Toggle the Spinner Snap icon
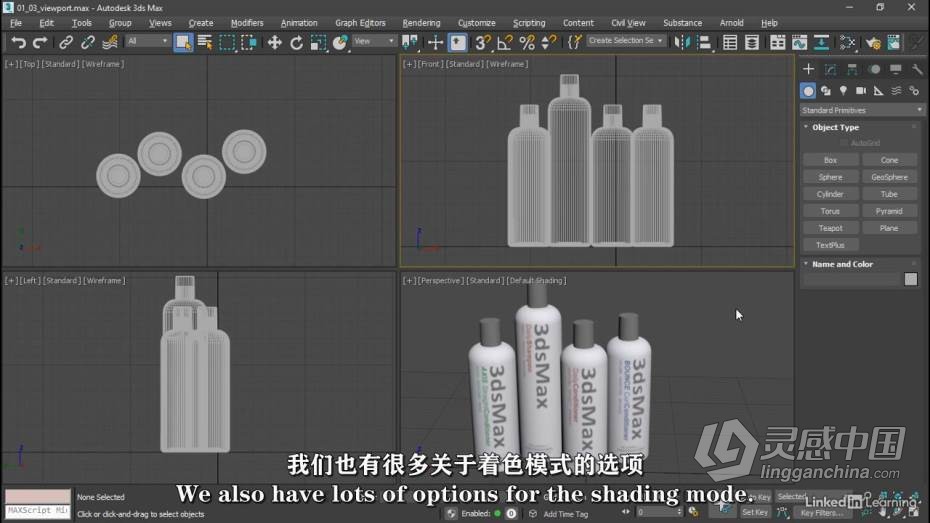Viewport: 930px width, 523px height. (x=549, y=42)
